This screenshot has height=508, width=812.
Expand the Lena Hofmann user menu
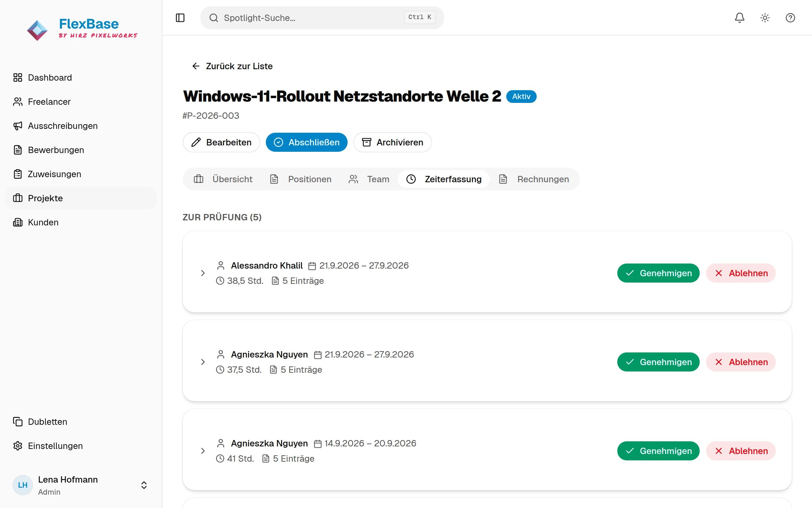pos(81,485)
